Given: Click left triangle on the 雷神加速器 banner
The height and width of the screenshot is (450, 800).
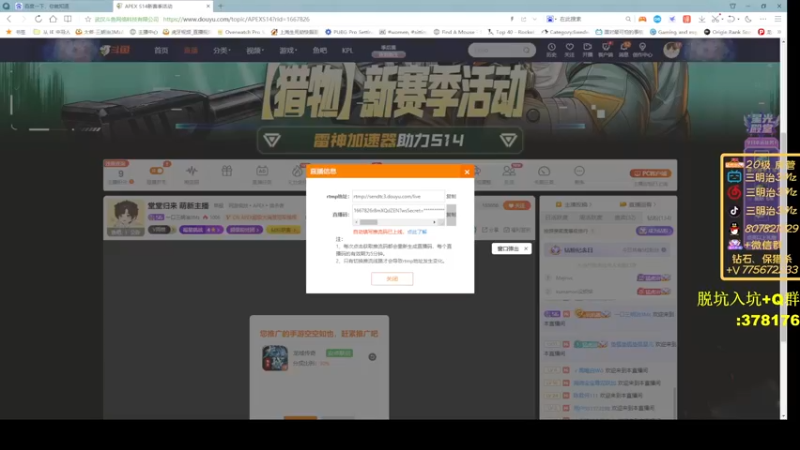Looking at the screenshot, I should tap(272, 140).
